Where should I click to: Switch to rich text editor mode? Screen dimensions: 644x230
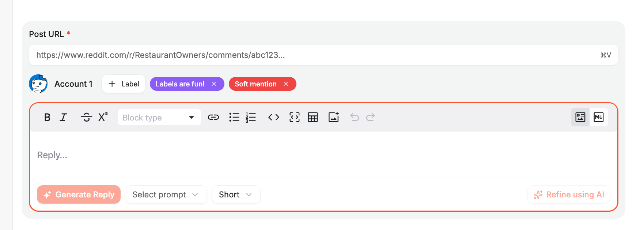coord(580,117)
